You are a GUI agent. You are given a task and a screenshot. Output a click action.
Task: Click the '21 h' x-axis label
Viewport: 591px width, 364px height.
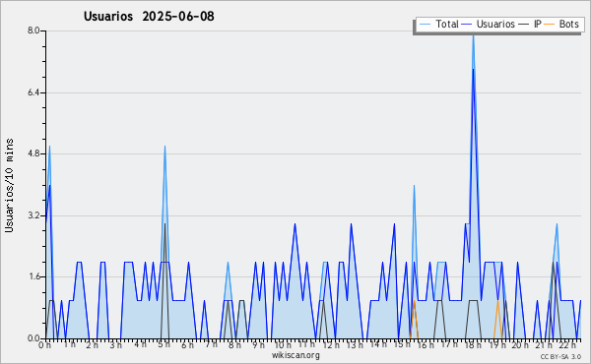[x=545, y=345]
